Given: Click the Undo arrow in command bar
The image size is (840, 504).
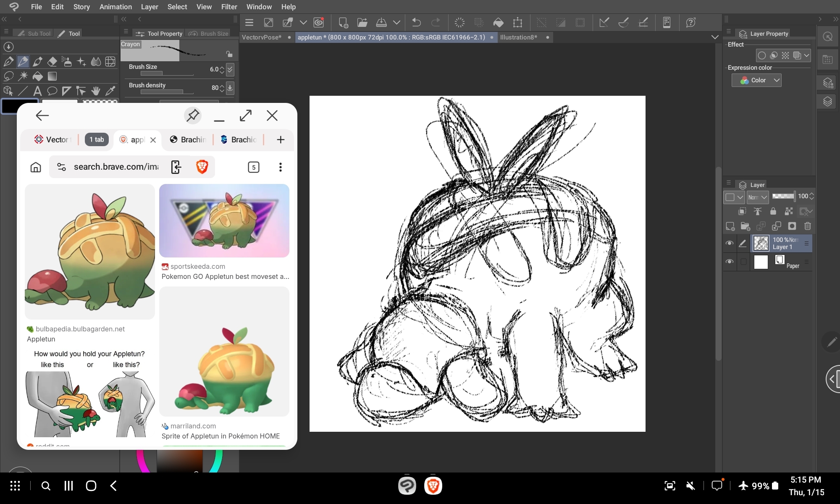Looking at the screenshot, I should pyautogui.click(x=416, y=22).
